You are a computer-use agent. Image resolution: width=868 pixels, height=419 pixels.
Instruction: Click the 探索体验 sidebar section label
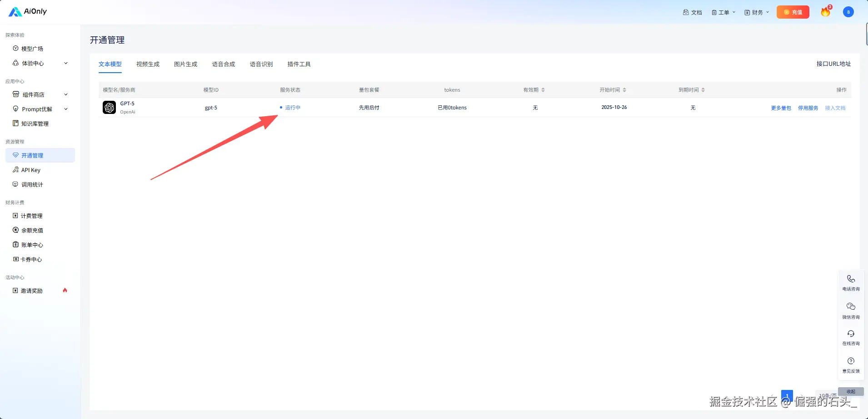tap(15, 35)
